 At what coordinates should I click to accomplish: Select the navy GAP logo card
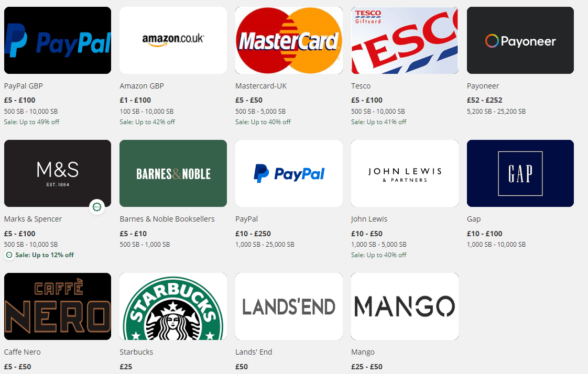[x=520, y=173]
